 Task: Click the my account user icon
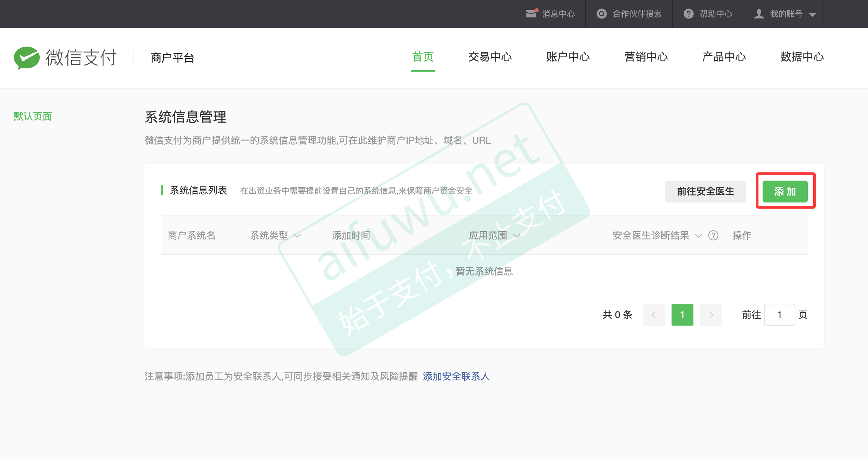[759, 14]
